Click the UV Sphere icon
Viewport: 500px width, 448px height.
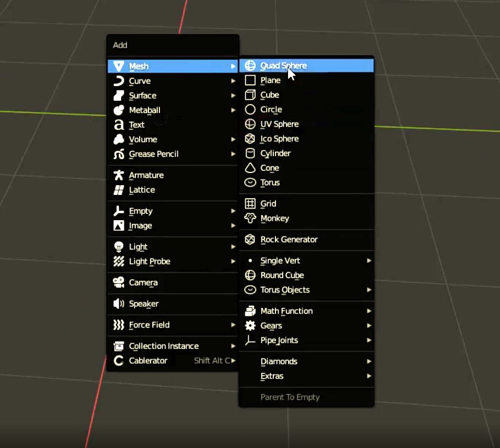(x=250, y=124)
